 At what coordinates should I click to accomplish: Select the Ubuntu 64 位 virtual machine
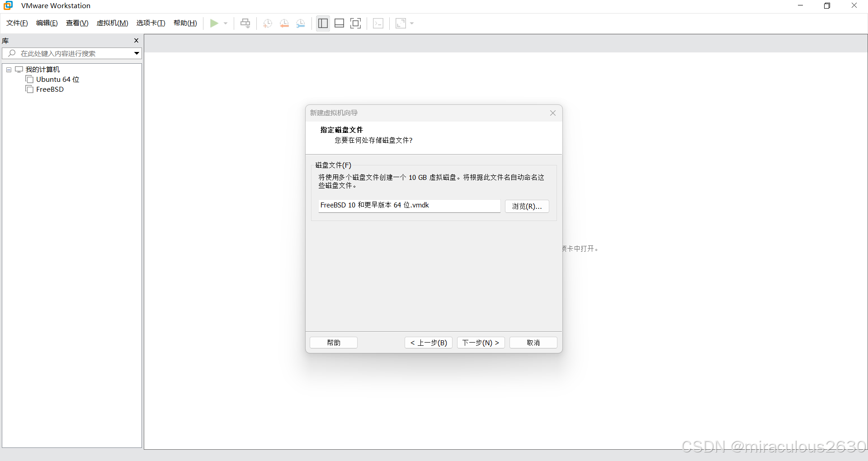[x=57, y=80]
